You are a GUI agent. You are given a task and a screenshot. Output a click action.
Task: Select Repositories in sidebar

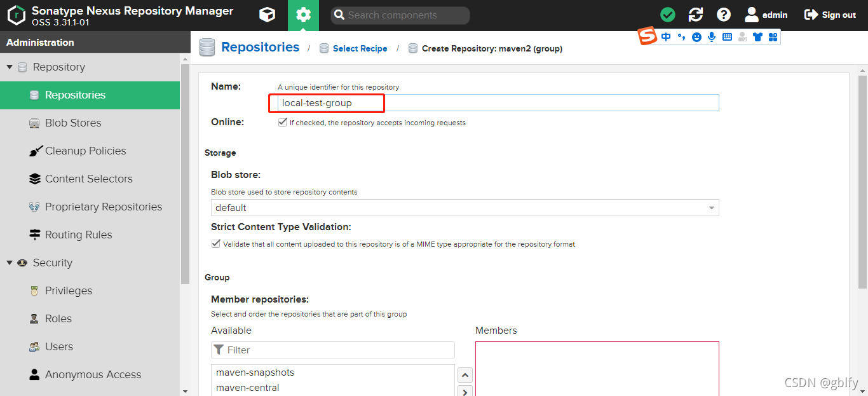90,95
